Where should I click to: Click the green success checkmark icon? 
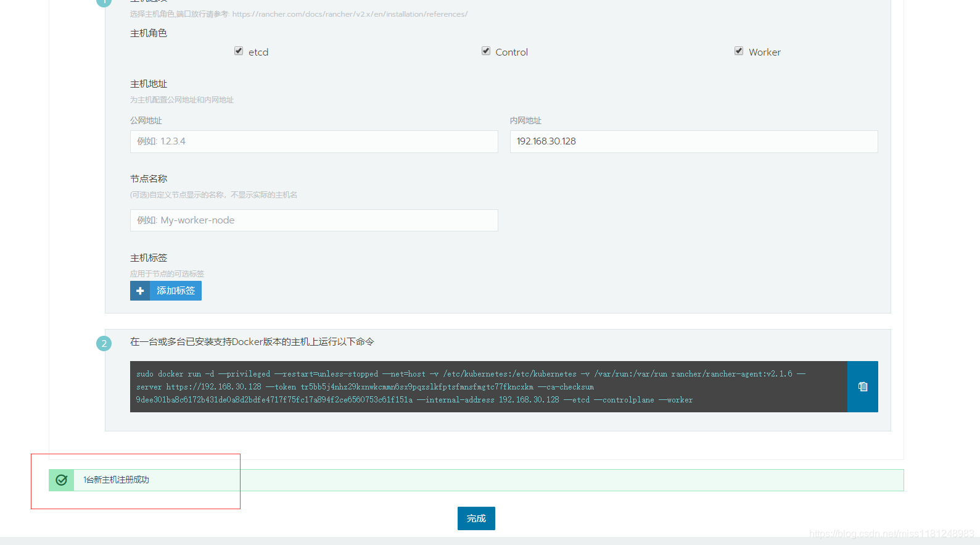[62, 480]
